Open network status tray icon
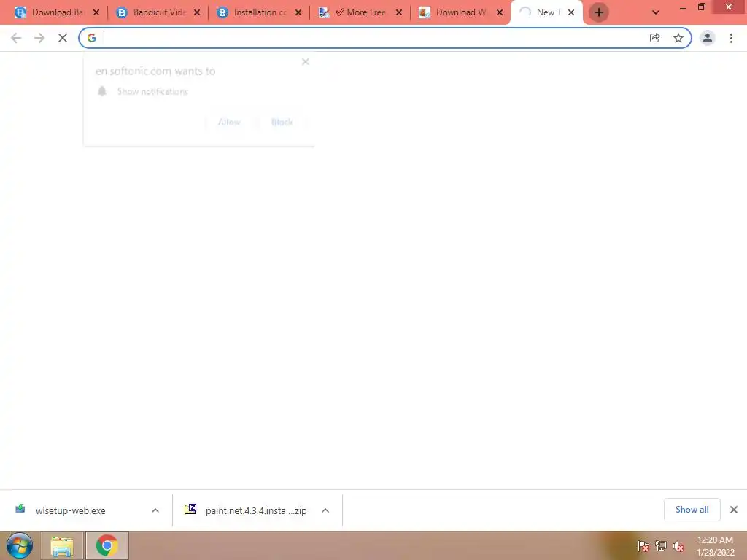747x560 pixels. 661,546
